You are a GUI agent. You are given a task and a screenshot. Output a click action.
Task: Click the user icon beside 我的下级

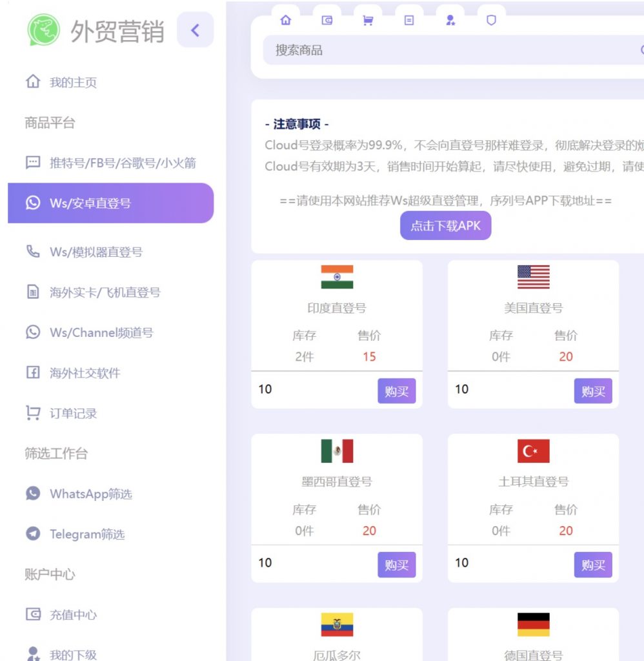34,654
